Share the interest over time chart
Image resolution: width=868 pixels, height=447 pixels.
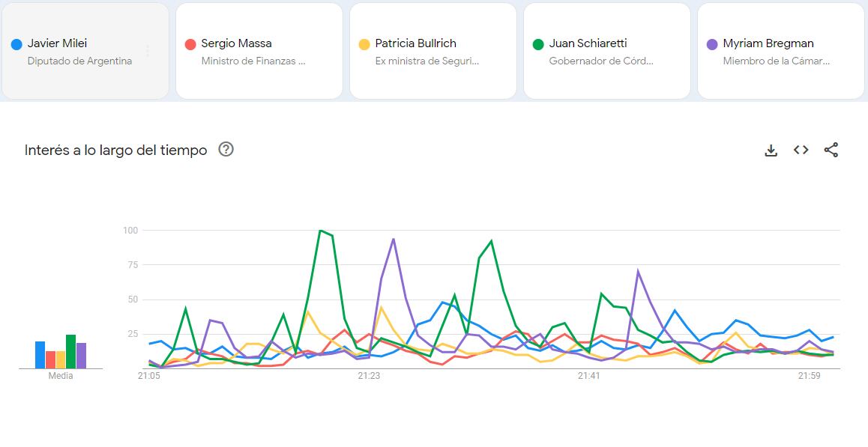tap(831, 150)
